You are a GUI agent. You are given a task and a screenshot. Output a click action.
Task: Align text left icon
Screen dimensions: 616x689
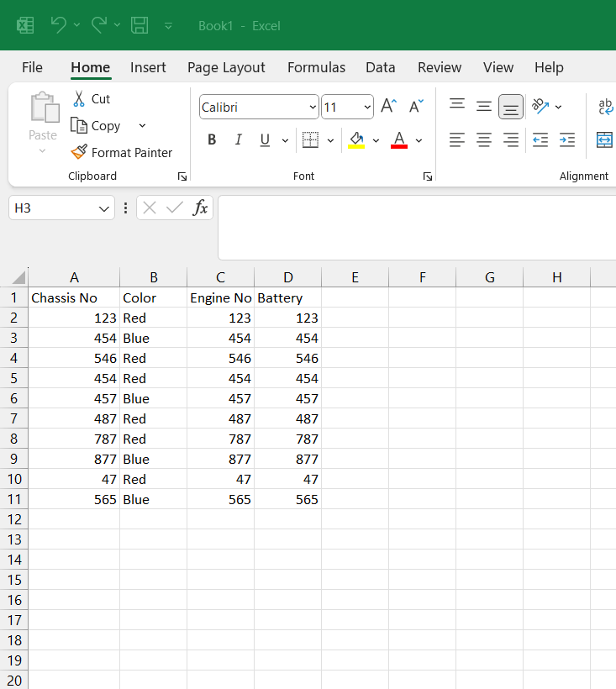tap(457, 140)
